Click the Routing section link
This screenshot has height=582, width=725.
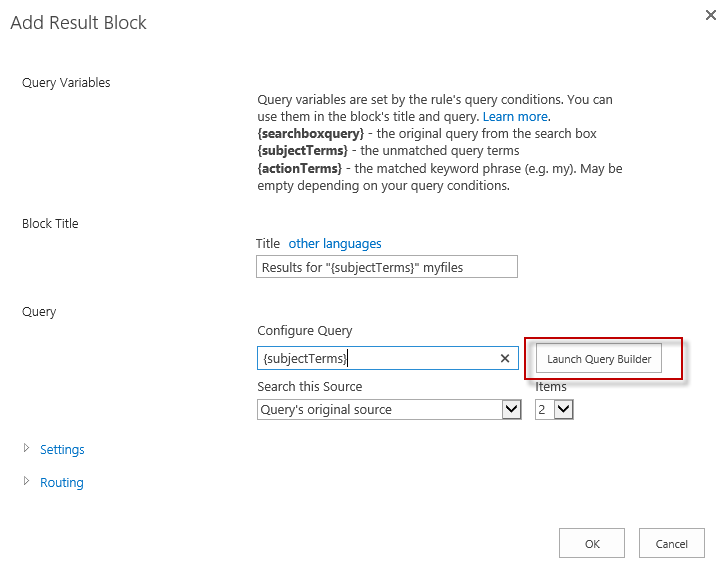[62, 483]
